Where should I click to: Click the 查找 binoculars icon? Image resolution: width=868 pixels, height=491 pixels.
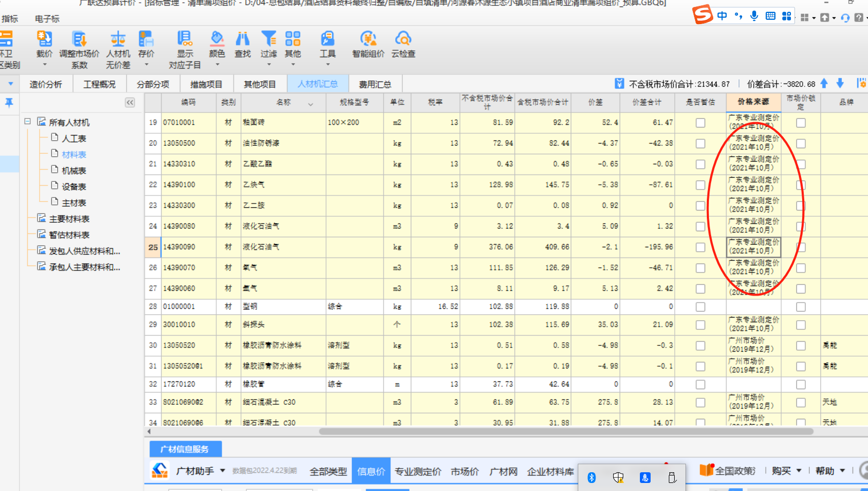point(243,39)
